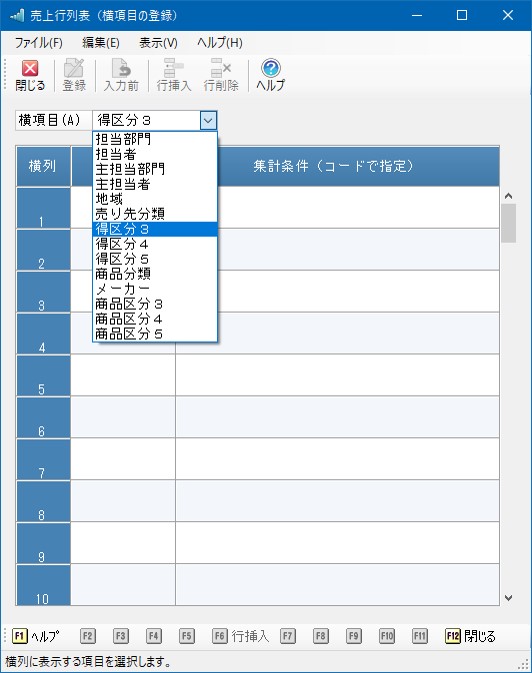Screen dimensions: 532x673
Task: Pick 売り先分類 from the dropdown
Action: 155,214
